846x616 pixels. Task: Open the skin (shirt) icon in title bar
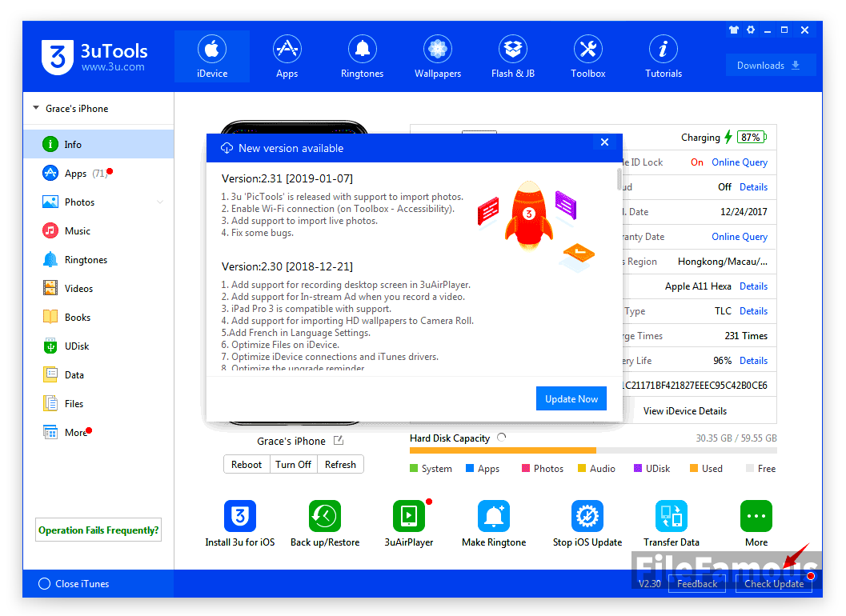point(734,30)
